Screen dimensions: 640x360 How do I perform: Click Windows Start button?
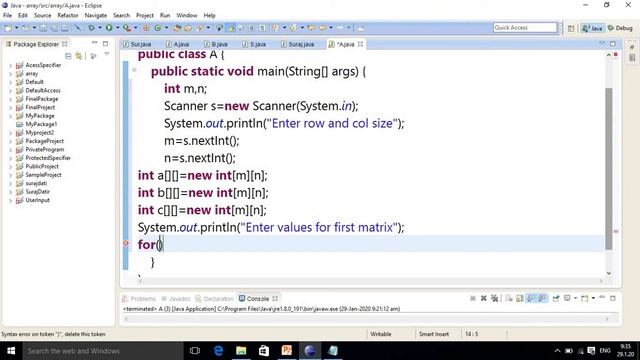11,351
